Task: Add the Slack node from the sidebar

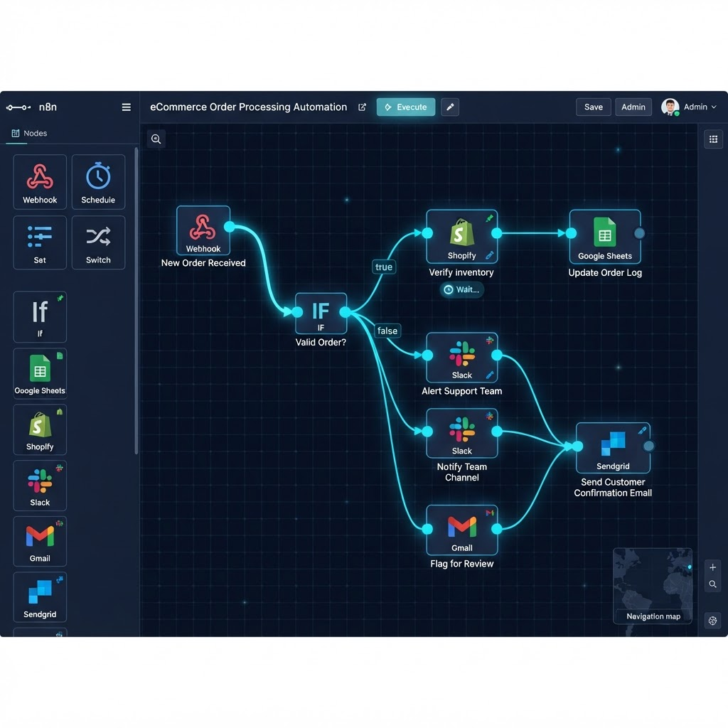Action: (x=40, y=486)
